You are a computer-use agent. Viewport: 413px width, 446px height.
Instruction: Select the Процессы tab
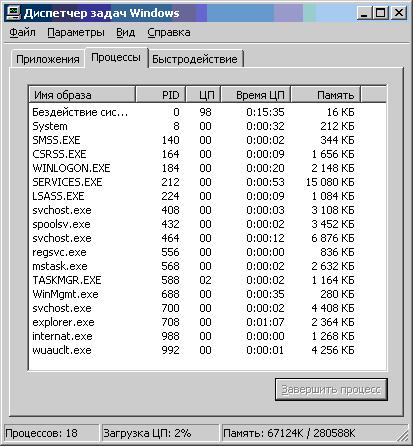point(116,57)
